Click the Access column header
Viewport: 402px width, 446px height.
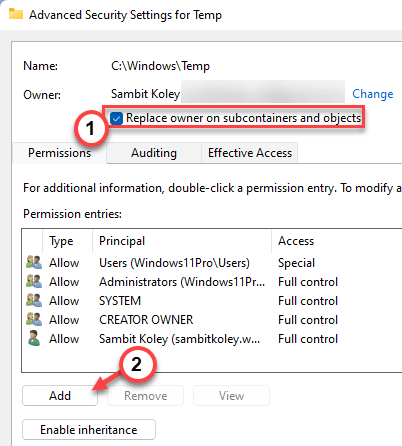pyautogui.click(x=337, y=241)
